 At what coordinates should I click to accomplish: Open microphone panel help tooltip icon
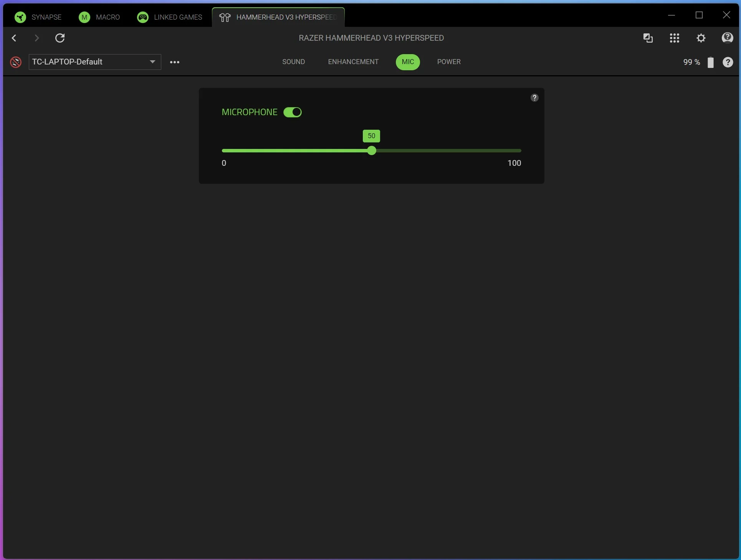point(534,98)
